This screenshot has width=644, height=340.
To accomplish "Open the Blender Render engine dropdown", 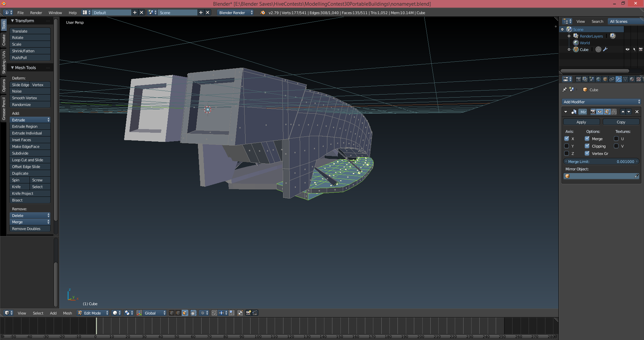I will point(236,12).
